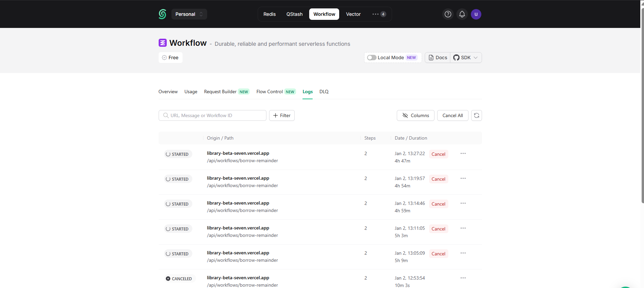Open the Personal team switcher
This screenshot has width=644, height=288.
coord(189,14)
